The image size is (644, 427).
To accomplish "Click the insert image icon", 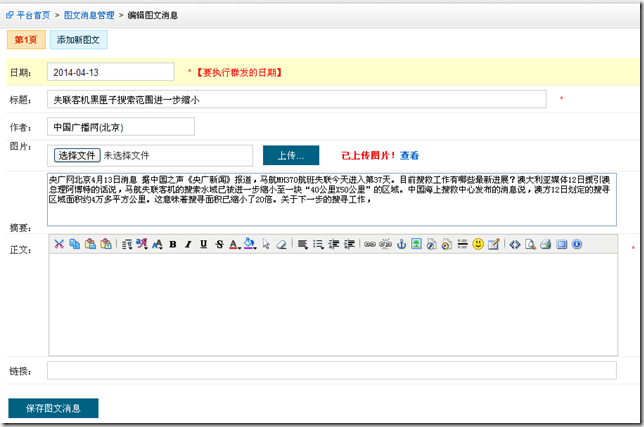I will tap(416, 244).
